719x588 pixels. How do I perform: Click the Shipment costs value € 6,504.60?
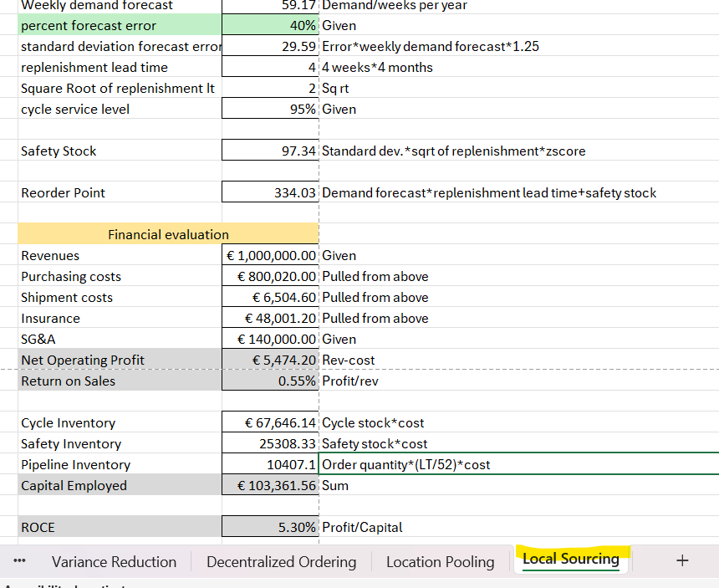(x=270, y=297)
